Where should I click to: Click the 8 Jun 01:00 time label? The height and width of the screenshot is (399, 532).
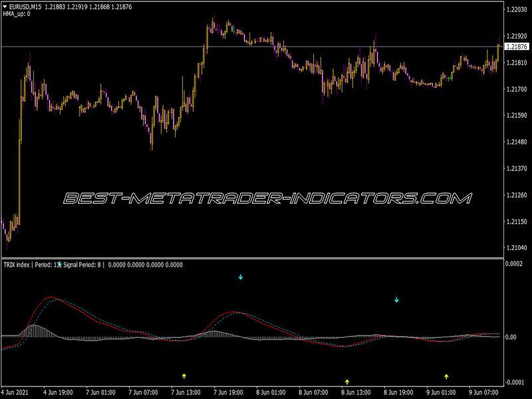(x=271, y=392)
